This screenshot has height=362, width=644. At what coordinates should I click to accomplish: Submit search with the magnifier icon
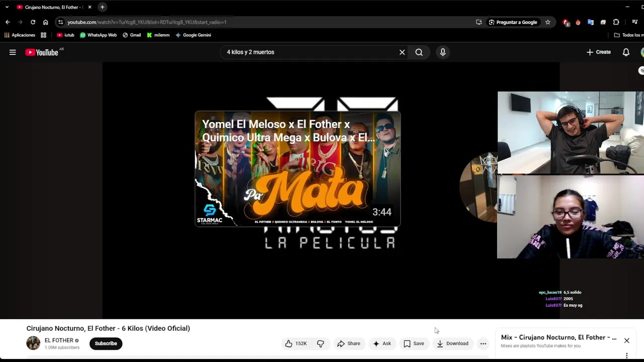[419, 52]
